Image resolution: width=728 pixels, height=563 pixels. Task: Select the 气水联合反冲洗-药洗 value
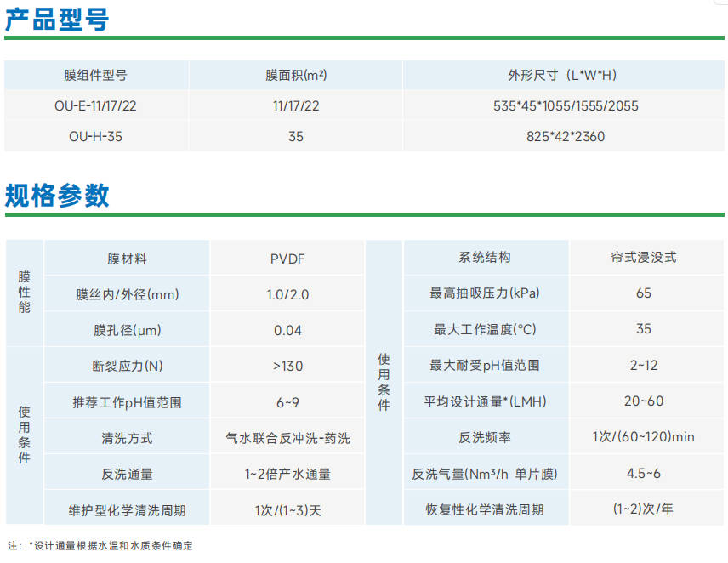[x=287, y=438]
